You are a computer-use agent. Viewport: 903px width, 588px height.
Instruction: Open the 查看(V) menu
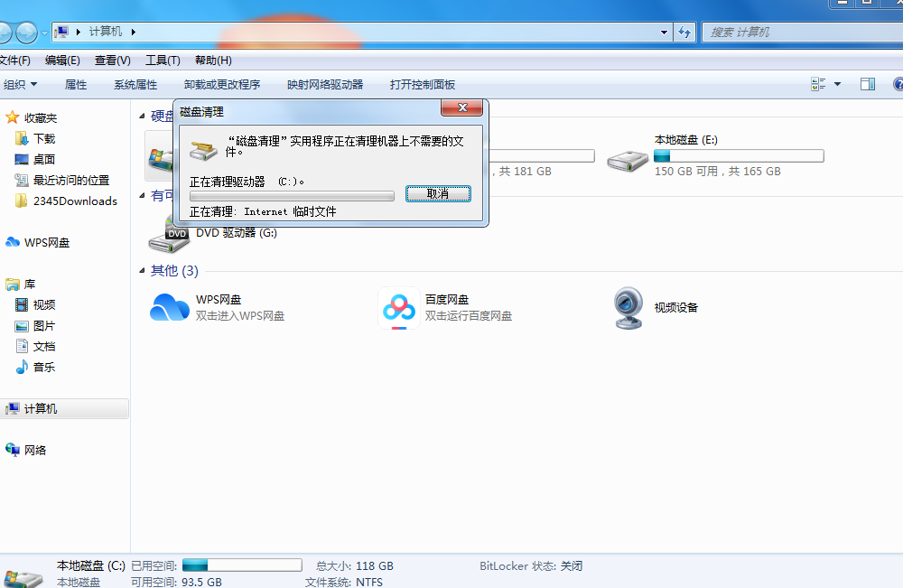pyautogui.click(x=112, y=61)
